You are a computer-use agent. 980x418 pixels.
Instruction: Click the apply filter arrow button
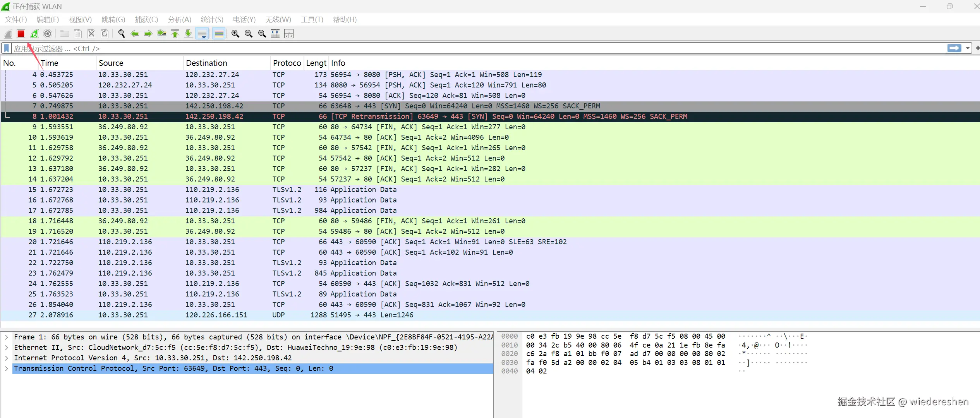pyautogui.click(x=954, y=48)
